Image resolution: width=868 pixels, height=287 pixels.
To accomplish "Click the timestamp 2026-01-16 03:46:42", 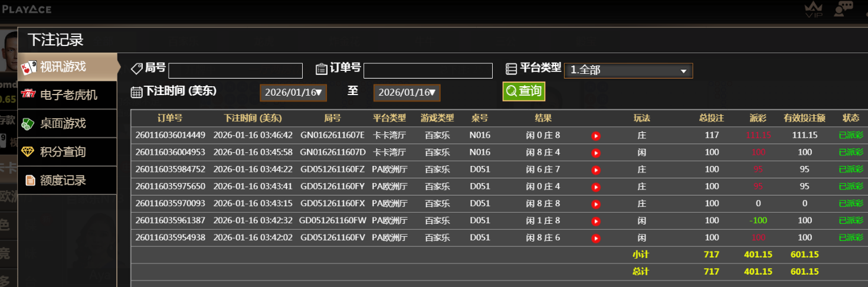I will [253, 135].
